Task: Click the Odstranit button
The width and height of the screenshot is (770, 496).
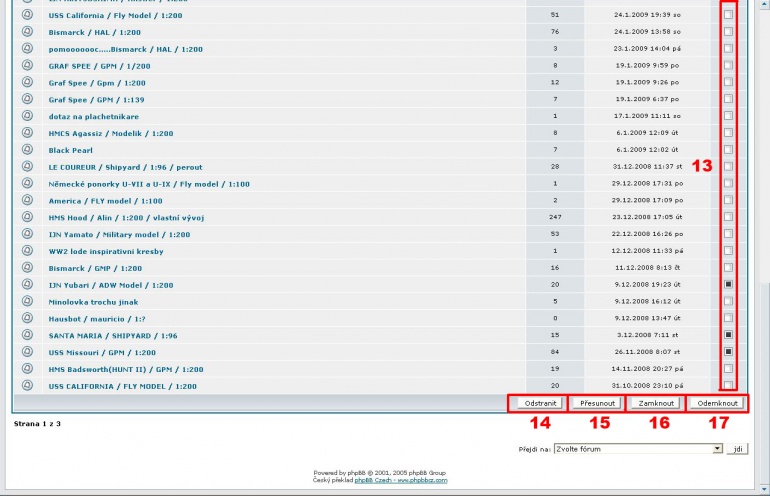Action: [x=540, y=403]
